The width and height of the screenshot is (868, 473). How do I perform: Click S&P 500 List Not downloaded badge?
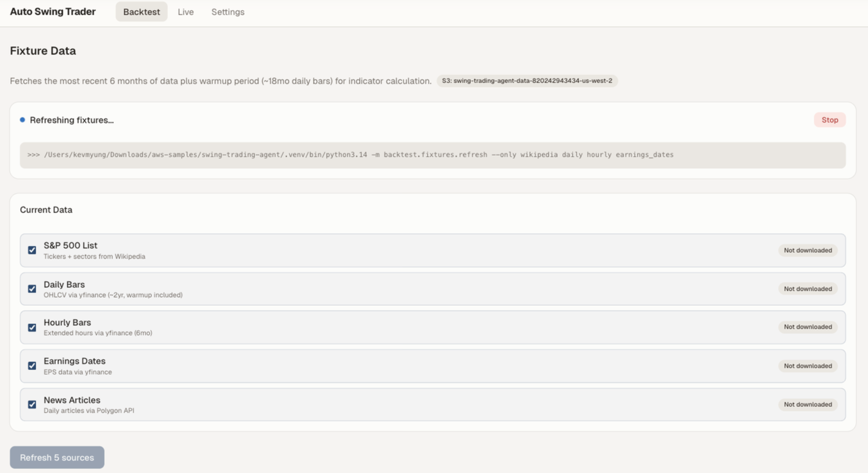point(807,250)
